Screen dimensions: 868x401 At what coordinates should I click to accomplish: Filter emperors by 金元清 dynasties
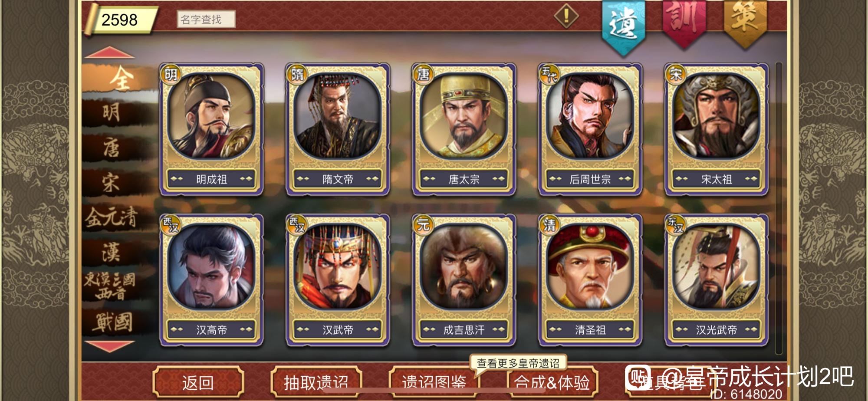(111, 217)
